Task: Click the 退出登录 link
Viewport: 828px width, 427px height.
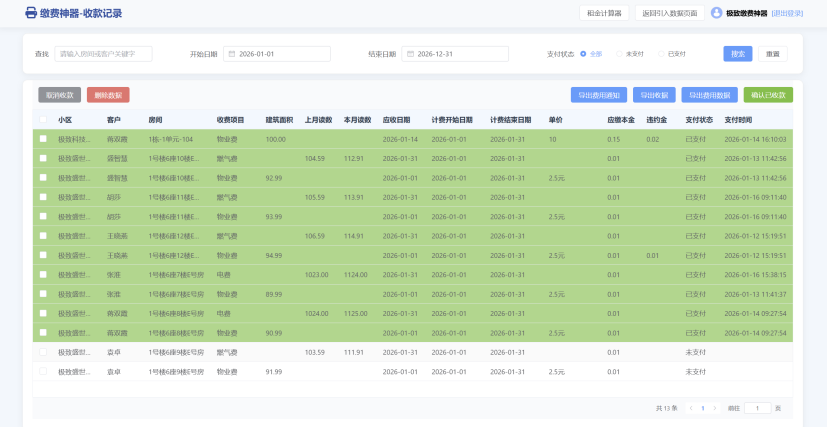Action: coord(788,13)
